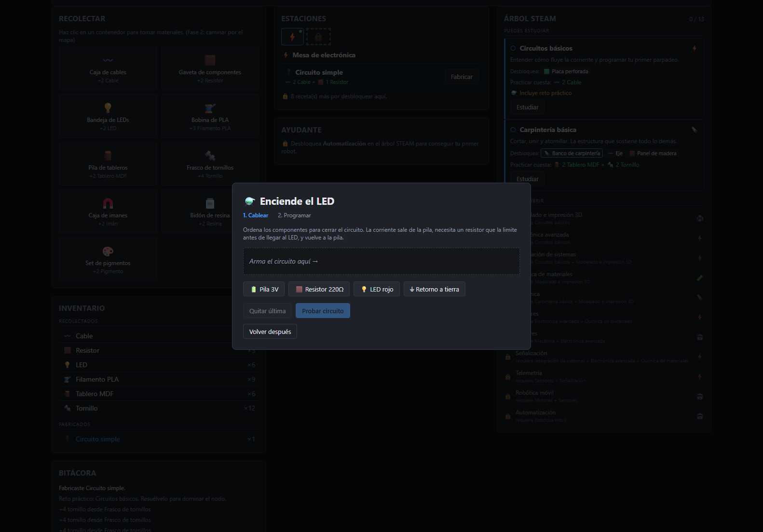763x532 pixels.
Task: Click the Fabricaste Circuito simple log entry
Action: 92,488
